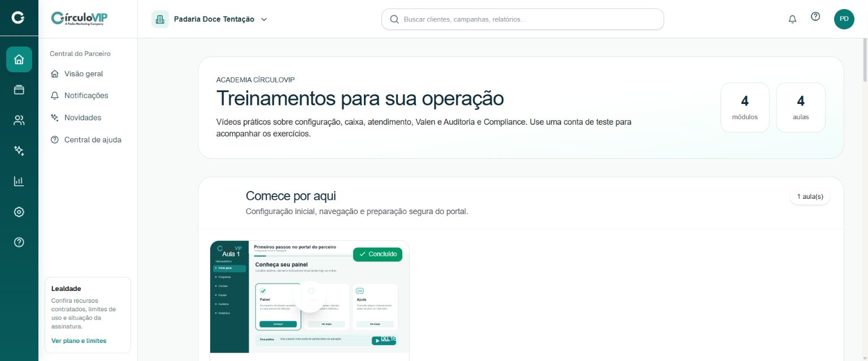Click the Concluído badge on the lesson
This screenshot has height=361, width=868.
tap(377, 254)
